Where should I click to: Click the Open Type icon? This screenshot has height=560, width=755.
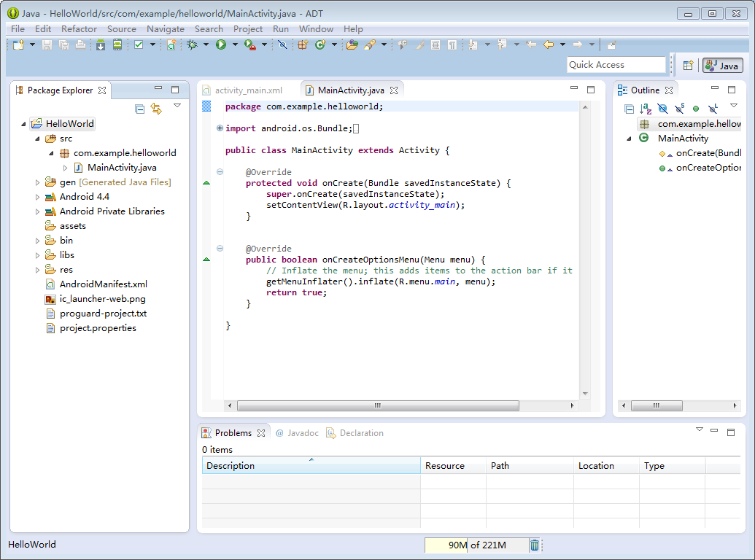(x=352, y=44)
